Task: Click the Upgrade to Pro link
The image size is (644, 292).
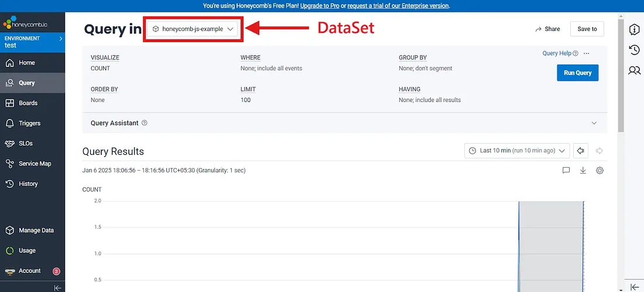Action: [x=323, y=5]
